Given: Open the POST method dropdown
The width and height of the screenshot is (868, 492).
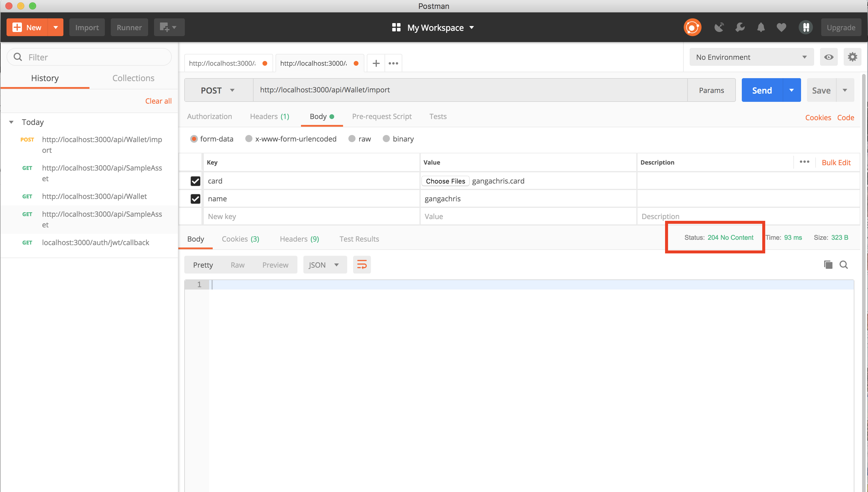Looking at the screenshot, I should (218, 90).
